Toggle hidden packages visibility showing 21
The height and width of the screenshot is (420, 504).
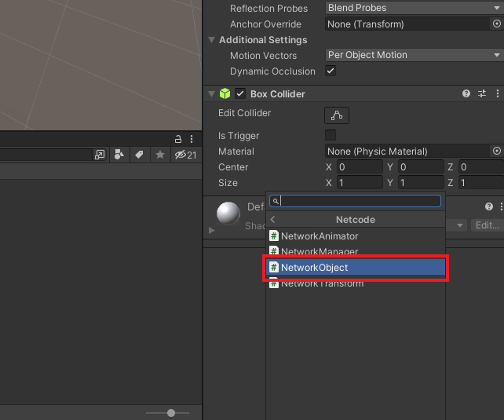[x=186, y=155]
